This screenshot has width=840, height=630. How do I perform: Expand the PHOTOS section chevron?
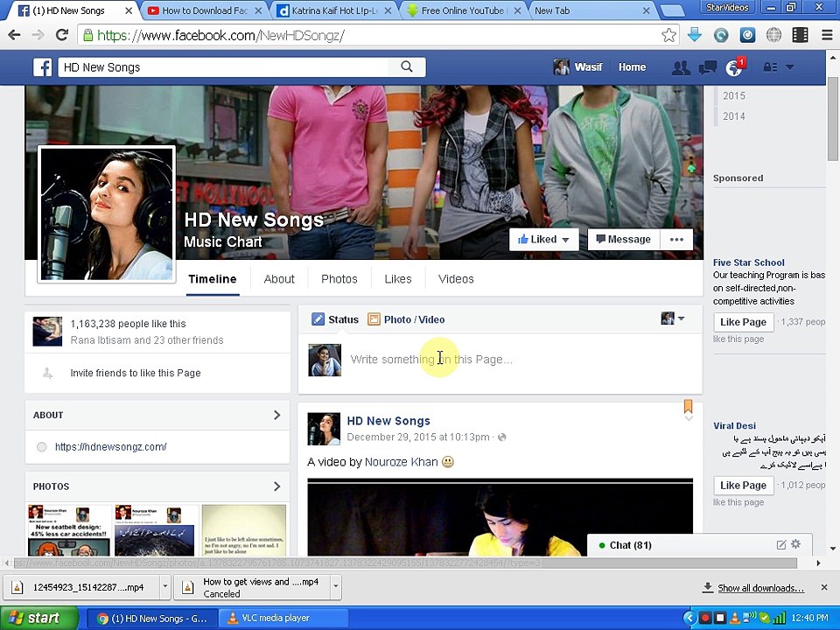[277, 486]
